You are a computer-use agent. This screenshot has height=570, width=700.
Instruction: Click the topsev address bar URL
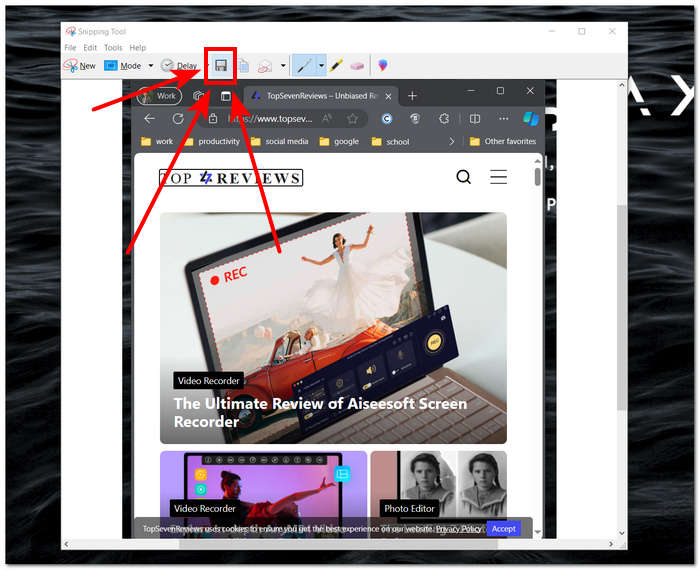point(270,119)
